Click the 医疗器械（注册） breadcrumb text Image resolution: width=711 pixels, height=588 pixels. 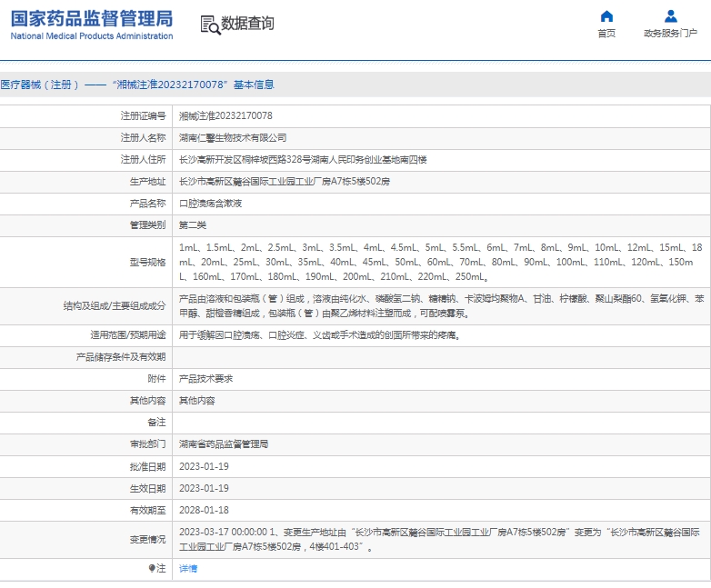pyautogui.click(x=36, y=85)
